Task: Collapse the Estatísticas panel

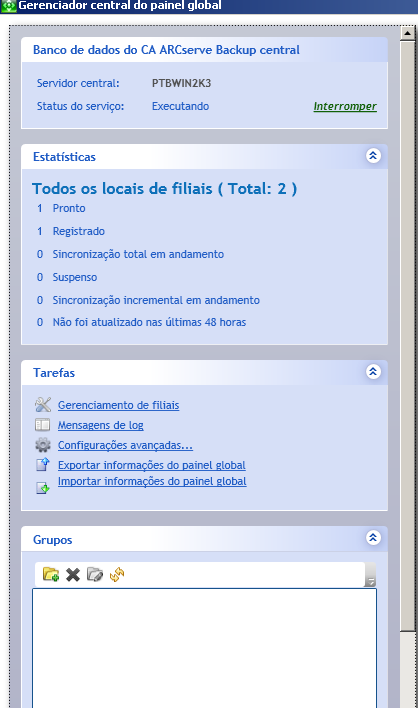Action: pyautogui.click(x=373, y=156)
